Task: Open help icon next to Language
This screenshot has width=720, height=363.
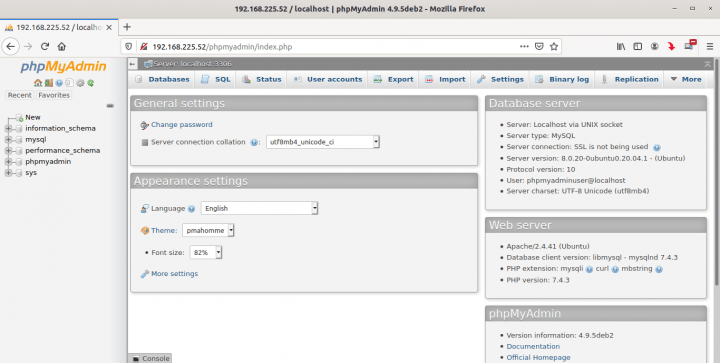Action: (x=191, y=209)
